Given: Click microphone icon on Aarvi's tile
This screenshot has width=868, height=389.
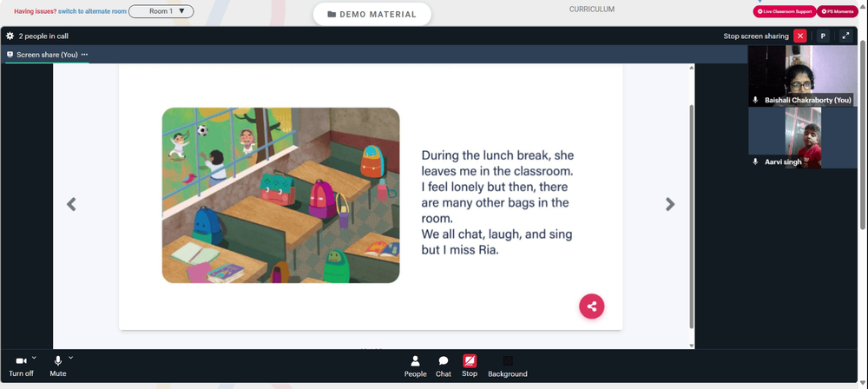Looking at the screenshot, I should [755, 162].
